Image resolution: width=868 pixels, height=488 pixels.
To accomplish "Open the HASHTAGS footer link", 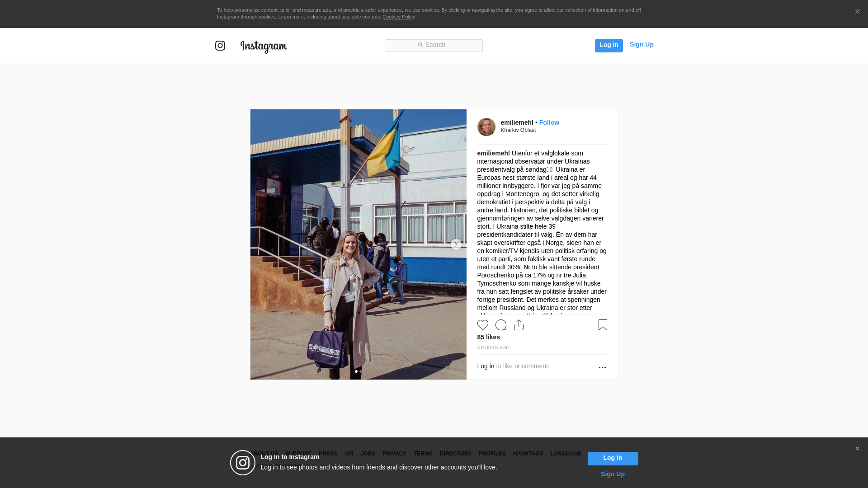I will tap(528, 454).
